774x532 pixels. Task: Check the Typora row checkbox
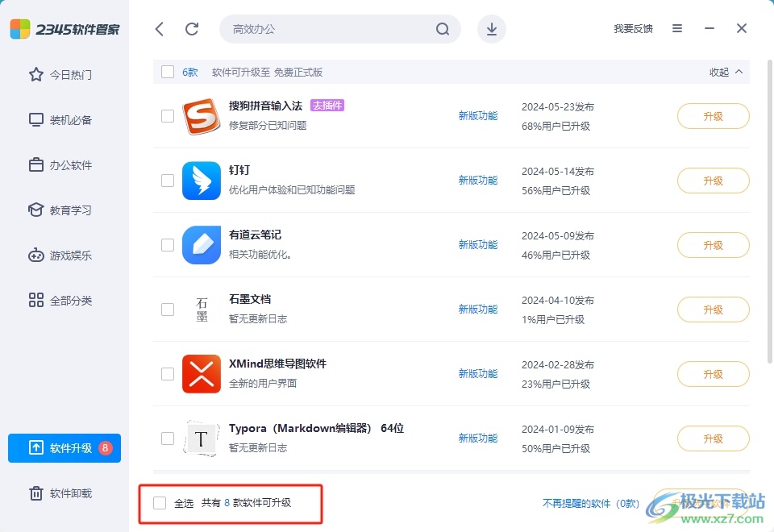click(168, 438)
